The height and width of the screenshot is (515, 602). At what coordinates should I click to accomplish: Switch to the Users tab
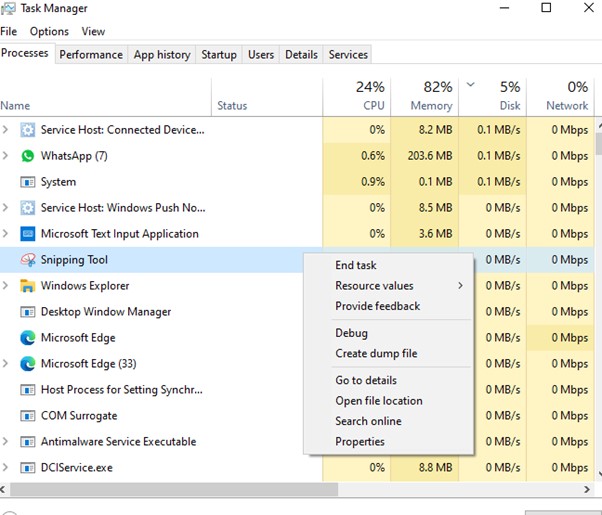point(261,55)
